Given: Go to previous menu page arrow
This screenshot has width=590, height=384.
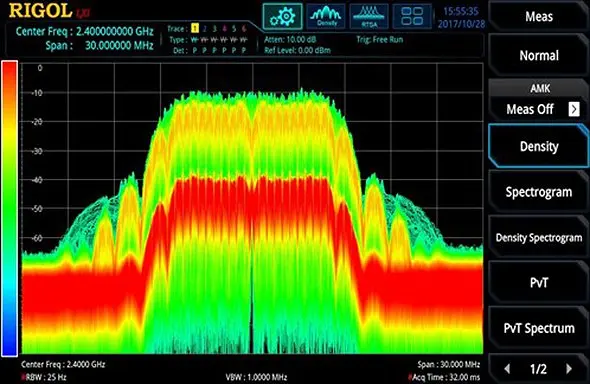Looking at the screenshot, I should click(x=507, y=369).
